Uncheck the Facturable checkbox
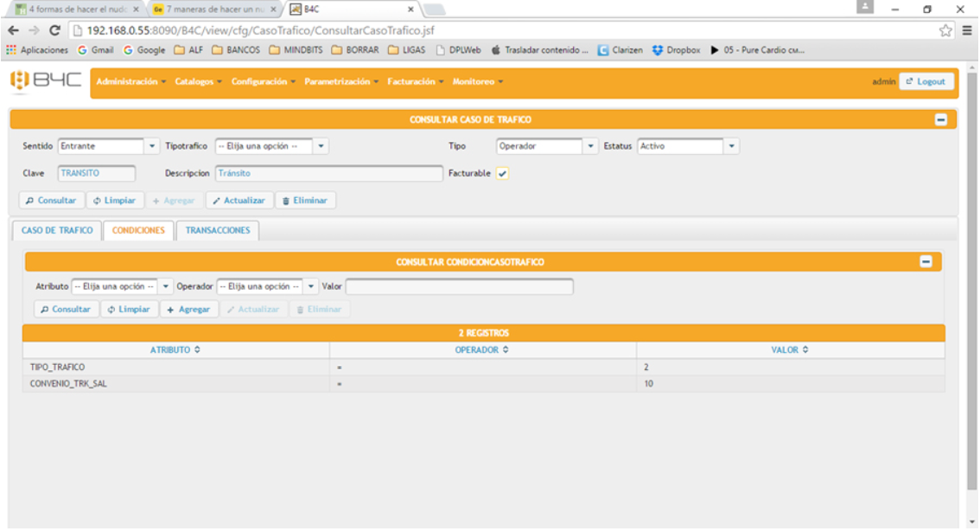This screenshot has height=531, width=980. [x=503, y=173]
